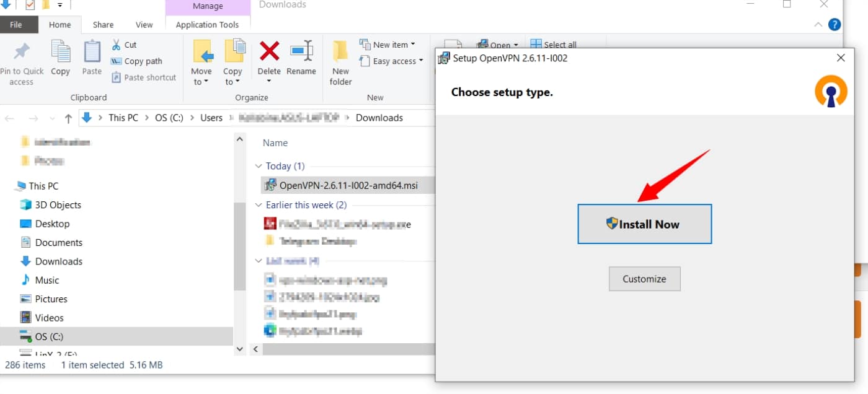Click the new folder icon in title bar
868x394 pixels.
[x=46, y=5]
